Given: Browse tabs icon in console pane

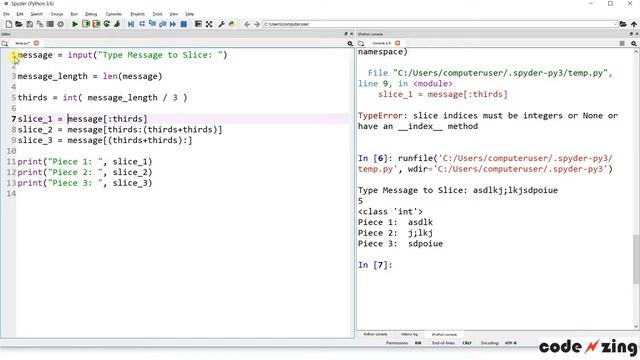Looking at the screenshot, I should [361, 43].
